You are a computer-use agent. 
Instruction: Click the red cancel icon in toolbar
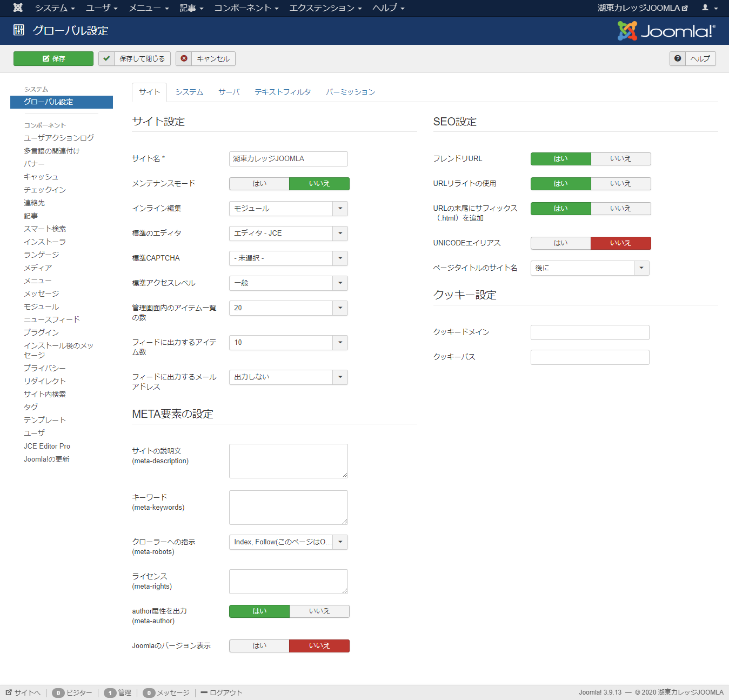pos(184,58)
